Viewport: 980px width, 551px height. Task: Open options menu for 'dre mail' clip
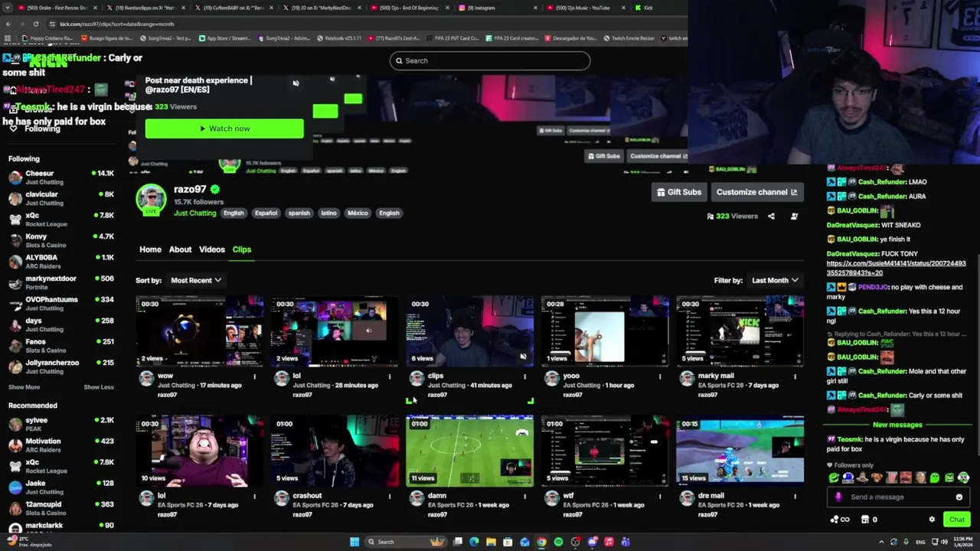pyautogui.click(x=795, y=496)
